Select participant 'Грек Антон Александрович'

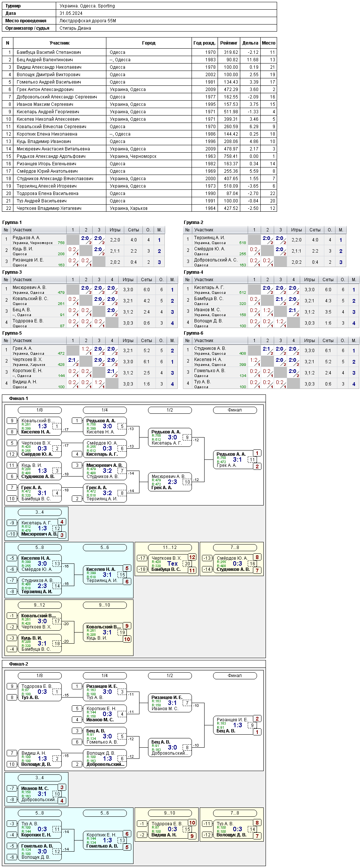[45, 90]
